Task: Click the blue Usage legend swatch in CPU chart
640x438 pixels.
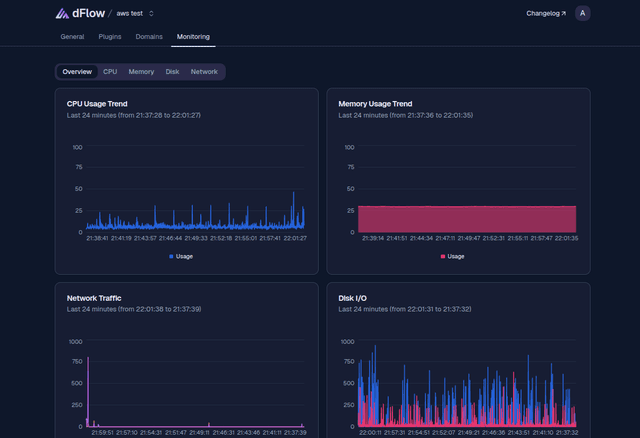Action: pyautogui.click(x=171, y=256)
